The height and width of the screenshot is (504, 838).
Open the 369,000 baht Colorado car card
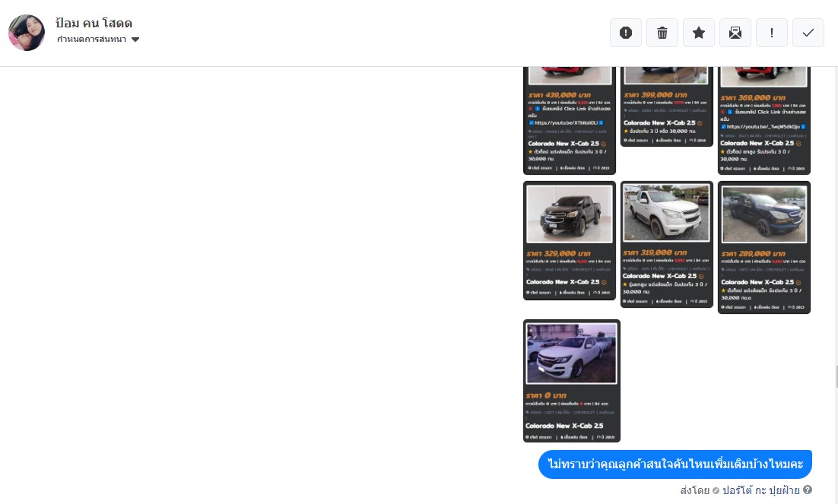point(763,120)
